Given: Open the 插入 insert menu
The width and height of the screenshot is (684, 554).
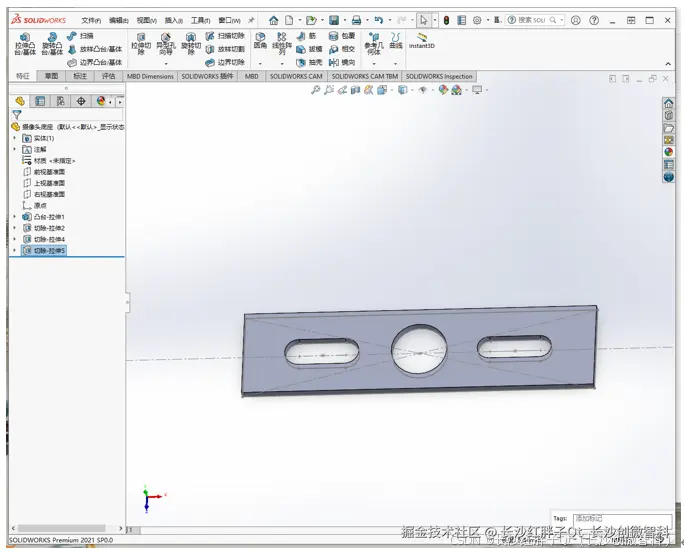Looking at the screenshot, I should (x=174, y=21).
